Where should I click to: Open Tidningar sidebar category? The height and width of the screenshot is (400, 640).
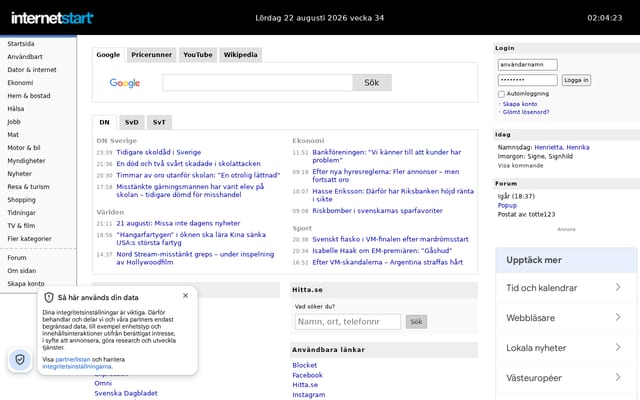click(x=22, y=213)
